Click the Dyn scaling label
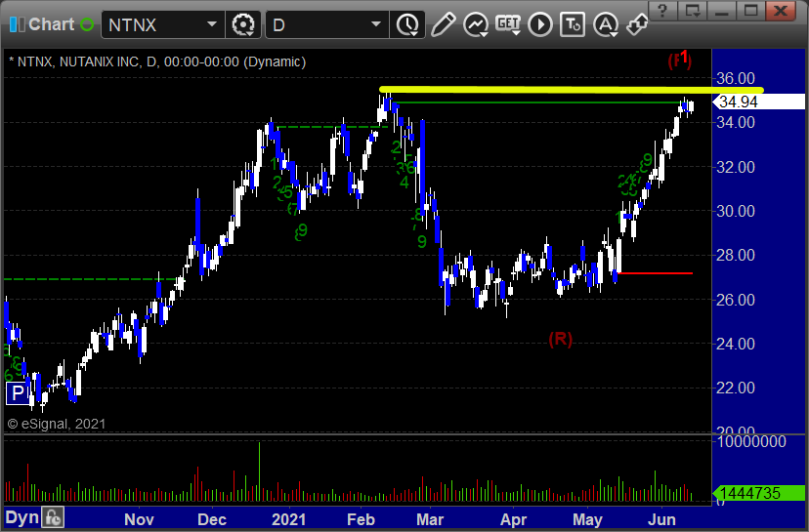Image resolution: width=809 pixels, height=532 pixels. (x=22, y=517)
